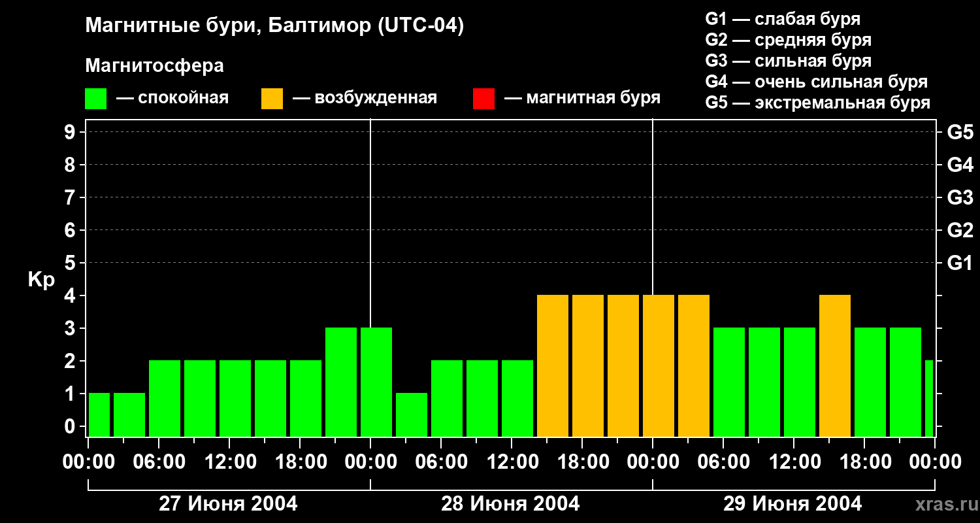The image size is (980, 523).
Task: Click 'G2 — средняя буря' description
Action: coord(788,40)
